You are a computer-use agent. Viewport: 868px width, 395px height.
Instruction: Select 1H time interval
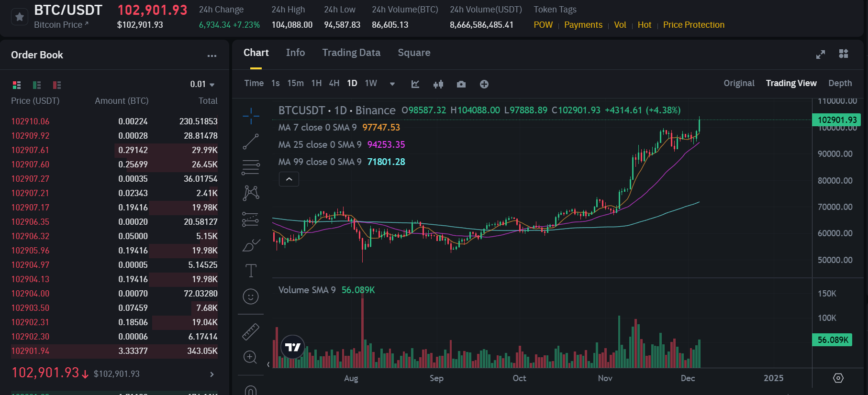pos(316,83)
